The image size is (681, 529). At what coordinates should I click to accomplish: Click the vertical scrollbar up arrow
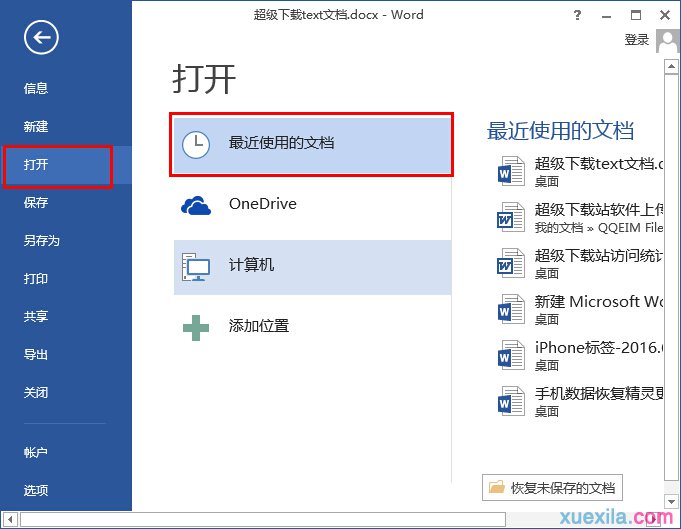pyautogui.click(x=671, y=67)
